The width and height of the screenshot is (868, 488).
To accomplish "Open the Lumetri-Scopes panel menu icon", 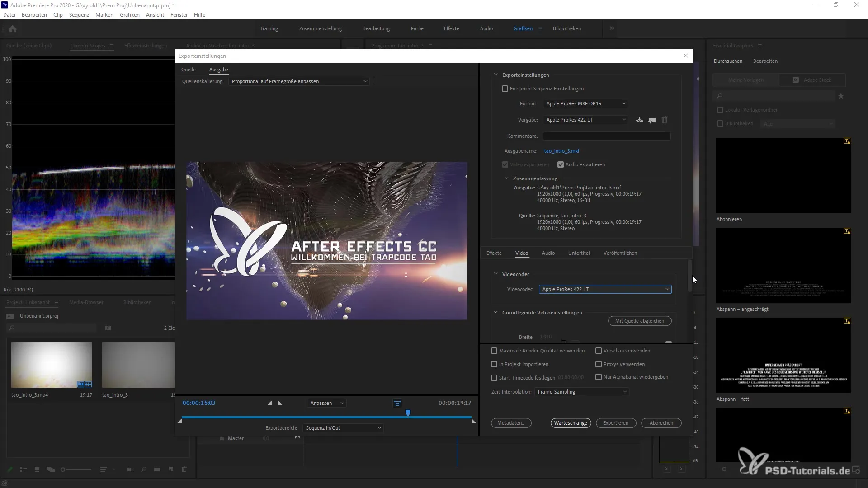I will point(111,46).
